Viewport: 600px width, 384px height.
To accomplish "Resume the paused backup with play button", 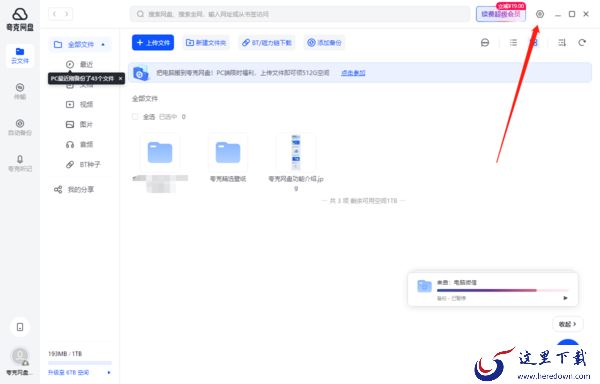I will (566, 298).
